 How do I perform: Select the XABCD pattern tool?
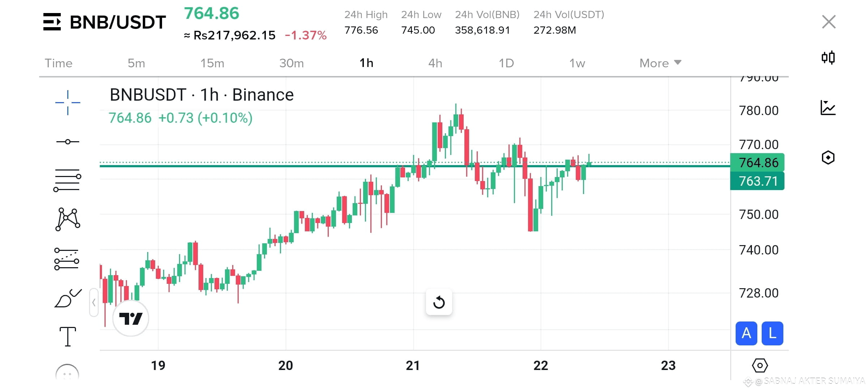[x=68, y=219]
